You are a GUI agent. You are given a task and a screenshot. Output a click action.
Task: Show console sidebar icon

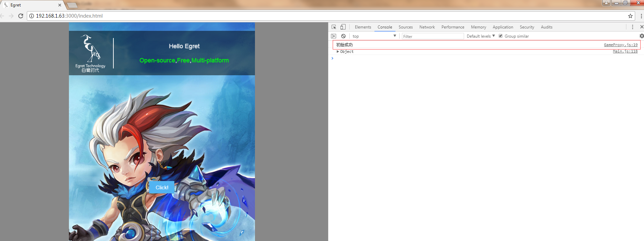click(333, 36)
